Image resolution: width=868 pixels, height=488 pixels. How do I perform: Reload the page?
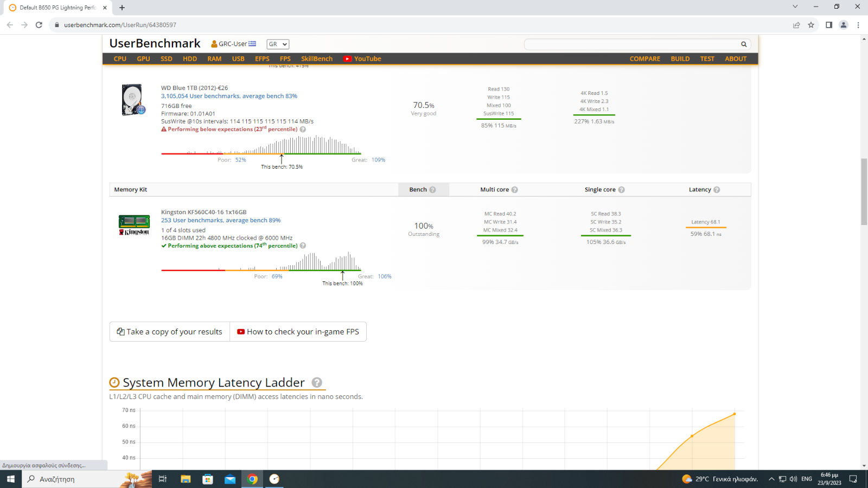point(39,25)
